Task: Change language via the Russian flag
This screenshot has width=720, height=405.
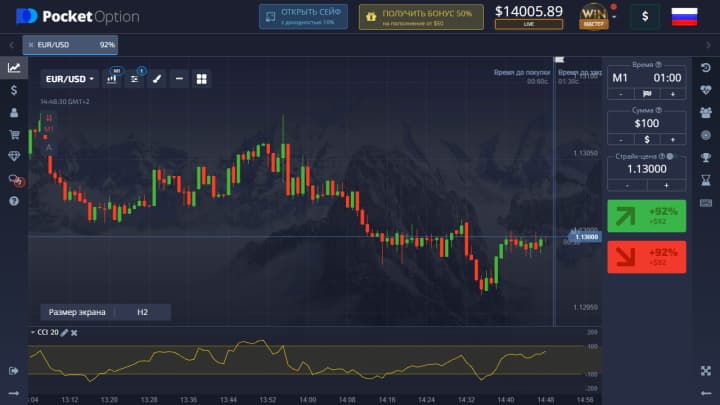Action: tap(684, 17)
